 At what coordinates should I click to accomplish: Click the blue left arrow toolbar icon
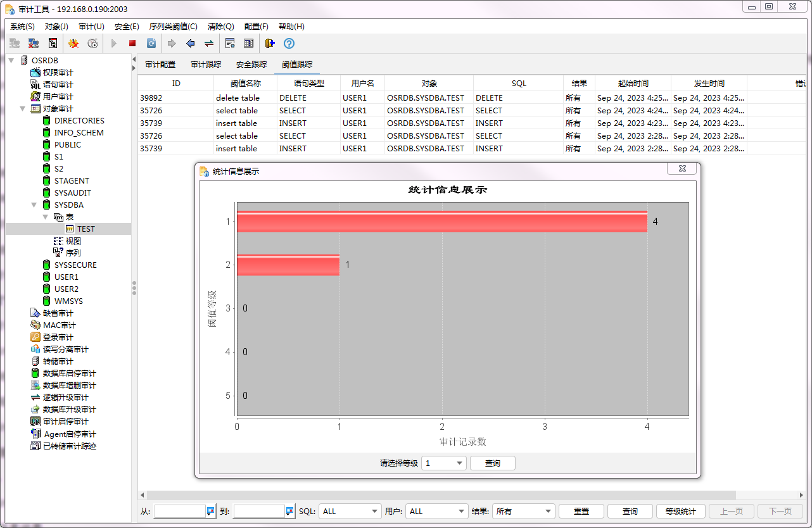pos(190,44)
